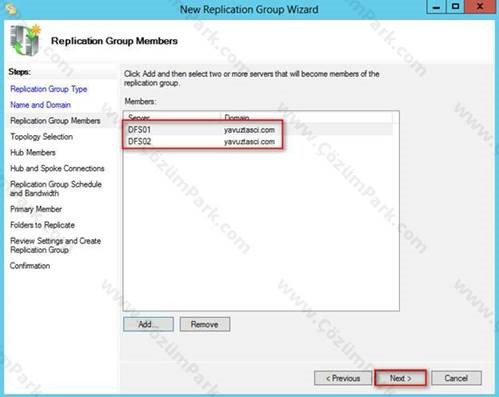Select the Topology Selection step
The image size is (499, 397).
coord(42,137)
